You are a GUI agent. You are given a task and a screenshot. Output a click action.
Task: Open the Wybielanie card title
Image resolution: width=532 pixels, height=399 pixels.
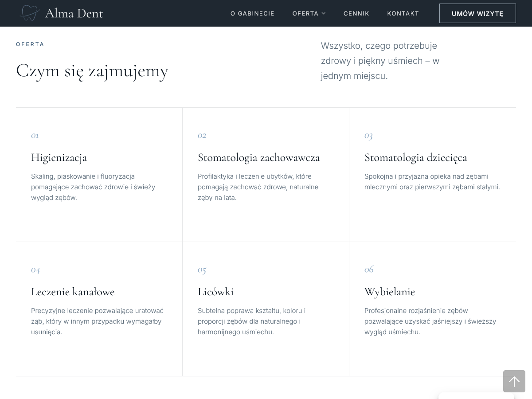click(x=390, y=292)
